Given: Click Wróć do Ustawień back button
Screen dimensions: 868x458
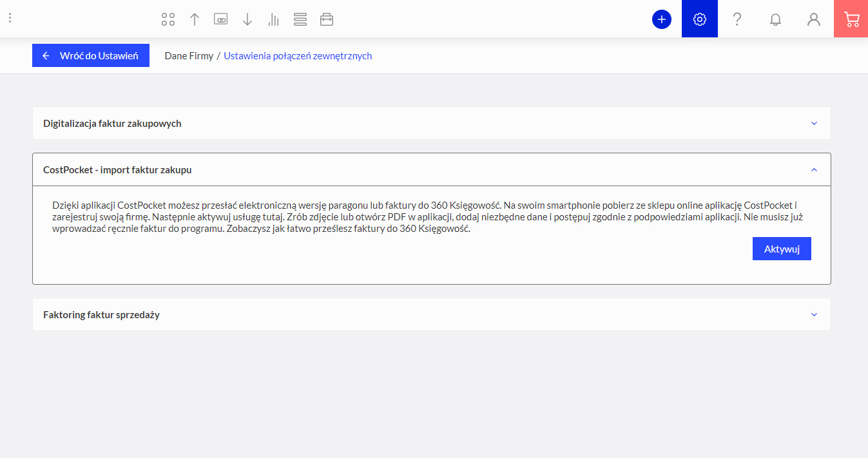Looking at the screenshot, I should 91,55.
